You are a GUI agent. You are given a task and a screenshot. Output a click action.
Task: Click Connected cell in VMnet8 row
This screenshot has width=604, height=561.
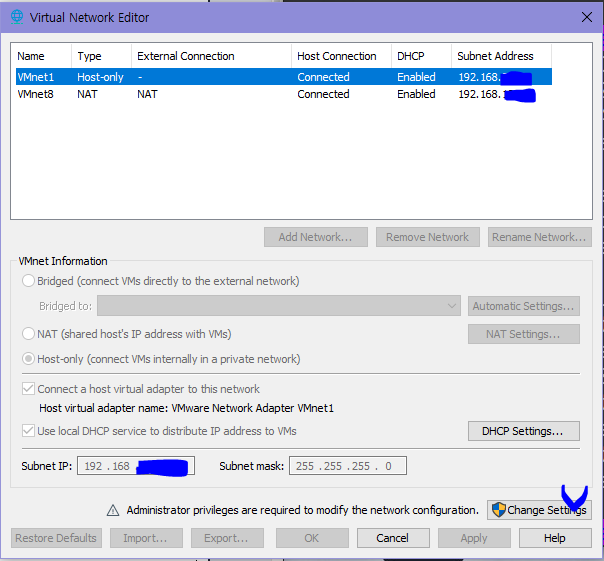[323, 94]
